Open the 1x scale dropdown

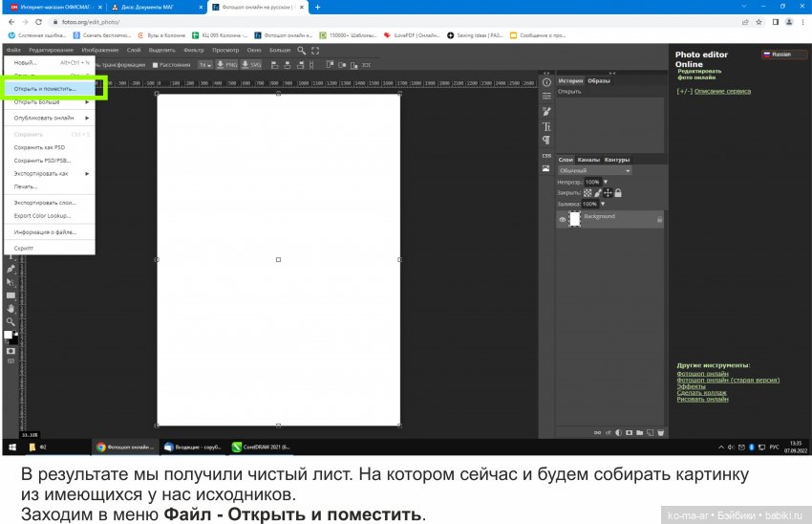(x=205, y=65)
